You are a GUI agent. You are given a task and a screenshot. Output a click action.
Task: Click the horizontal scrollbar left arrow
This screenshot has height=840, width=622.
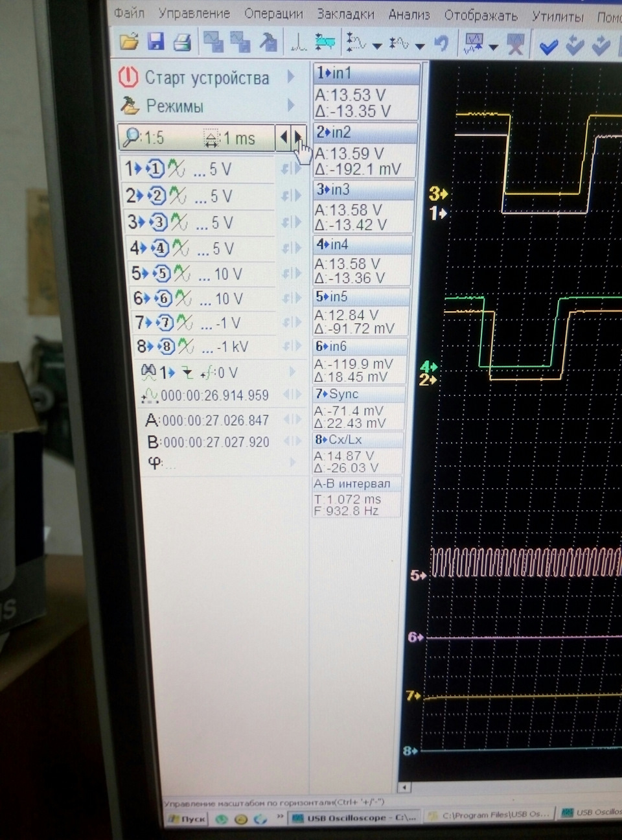404,787
